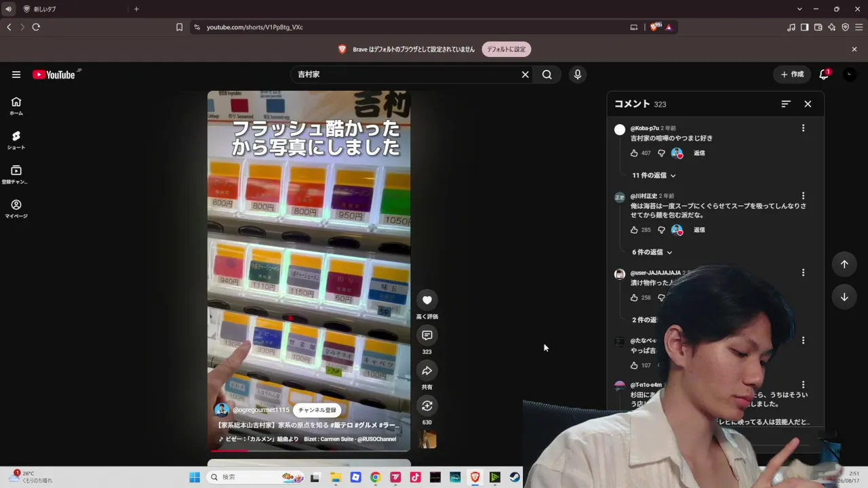Reload the page

click(36, 27)
